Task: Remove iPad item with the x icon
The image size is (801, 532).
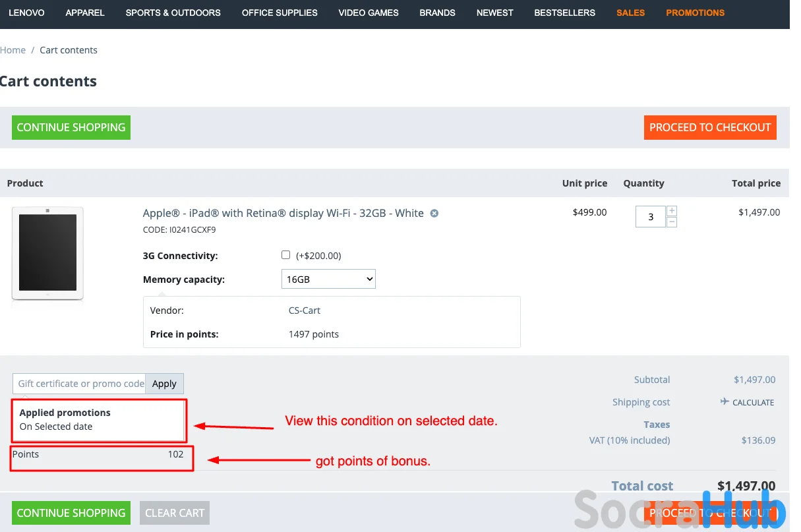Action: 434,214
